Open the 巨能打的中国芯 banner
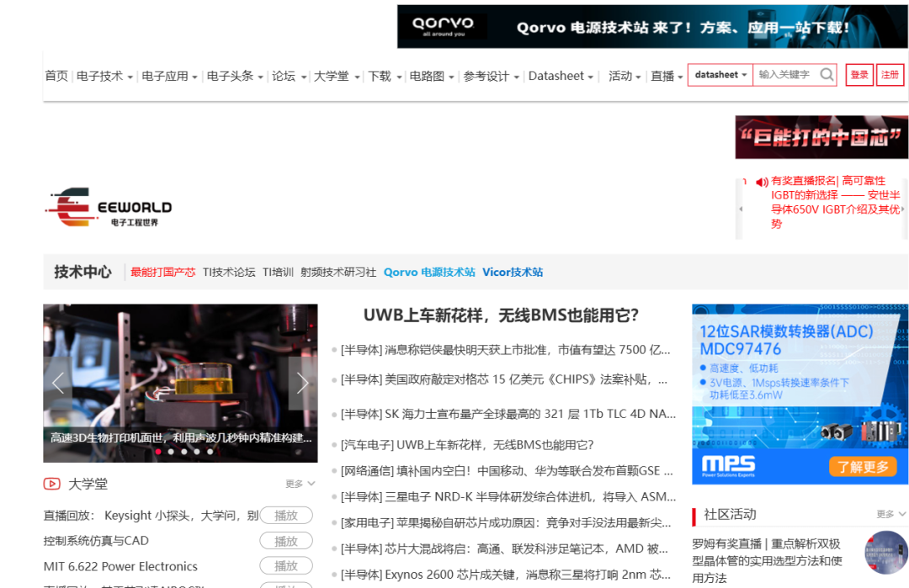 tap(821, 137)
